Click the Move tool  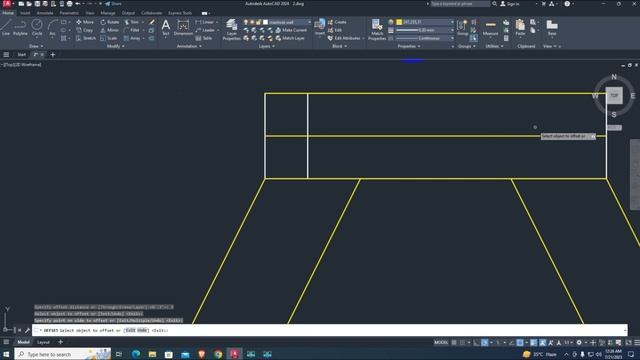(85, 22)
